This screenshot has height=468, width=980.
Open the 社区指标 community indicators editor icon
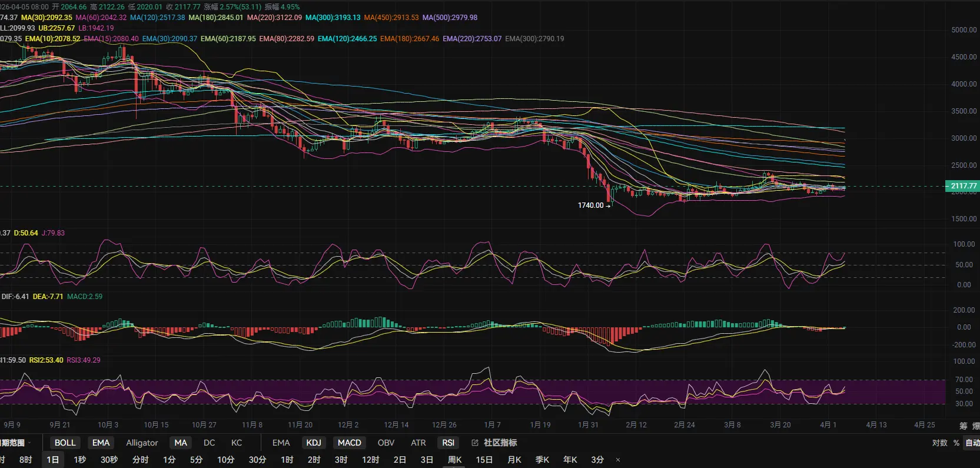click(475, 443)
